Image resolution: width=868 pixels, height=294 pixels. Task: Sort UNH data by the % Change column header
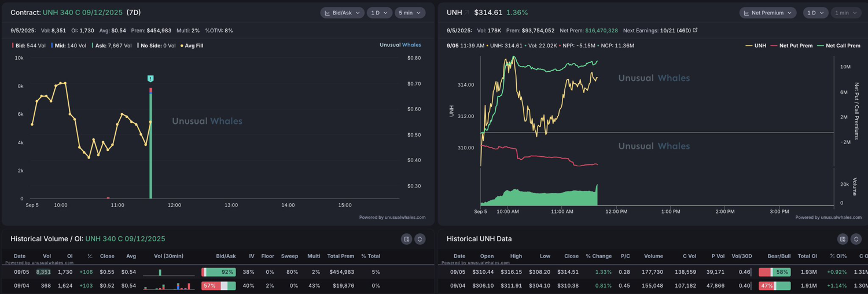pos(598,256)
